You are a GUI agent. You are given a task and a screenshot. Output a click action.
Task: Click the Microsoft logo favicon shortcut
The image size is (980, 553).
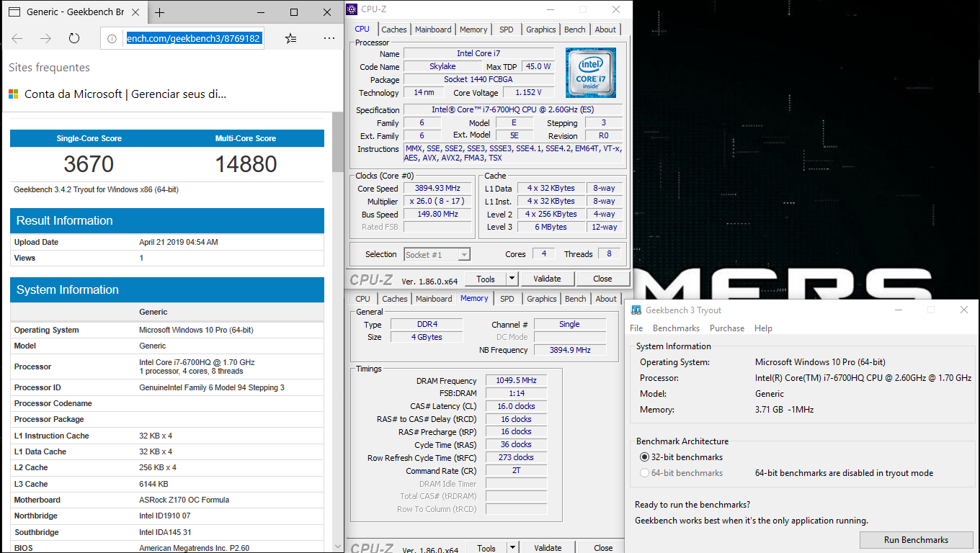[14, 94]
